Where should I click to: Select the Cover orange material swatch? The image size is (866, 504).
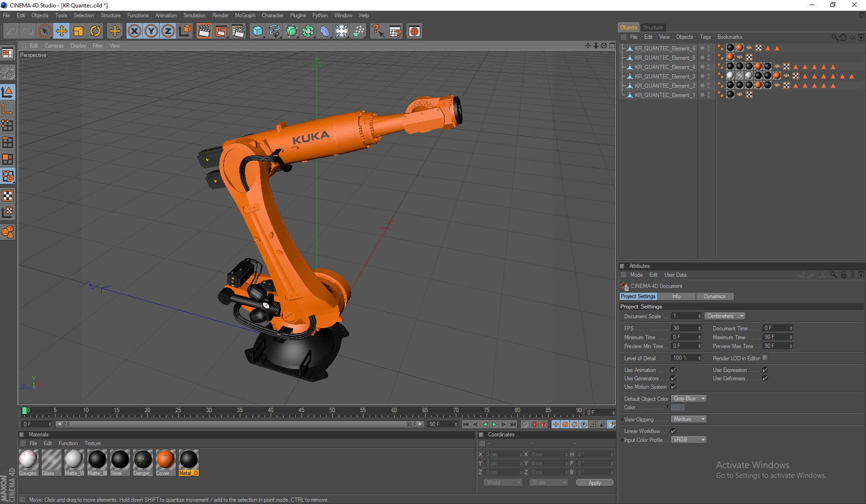click(165, 460)
